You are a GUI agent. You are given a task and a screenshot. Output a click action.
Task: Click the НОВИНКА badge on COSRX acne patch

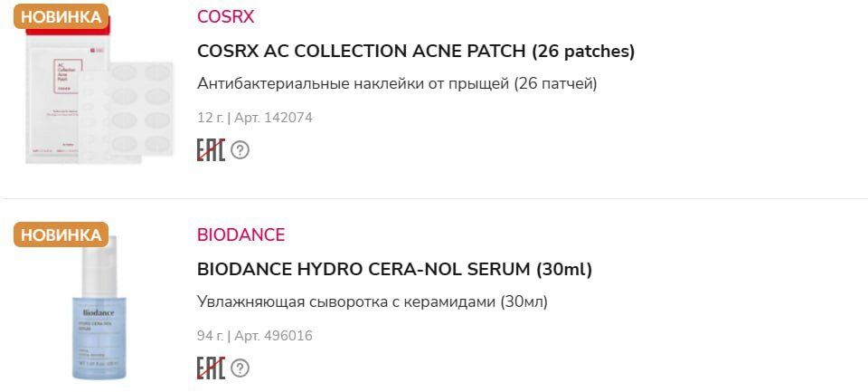[x=61, y=17]
